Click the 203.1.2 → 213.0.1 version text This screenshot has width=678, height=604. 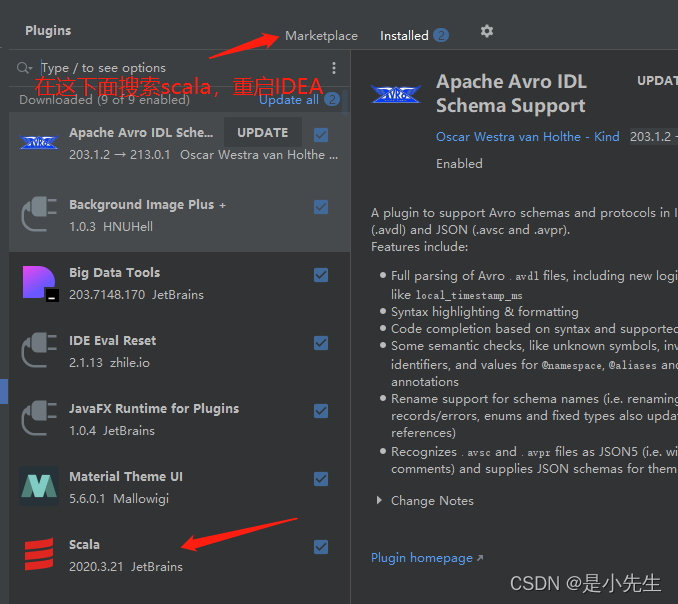(x=120, y=155)
